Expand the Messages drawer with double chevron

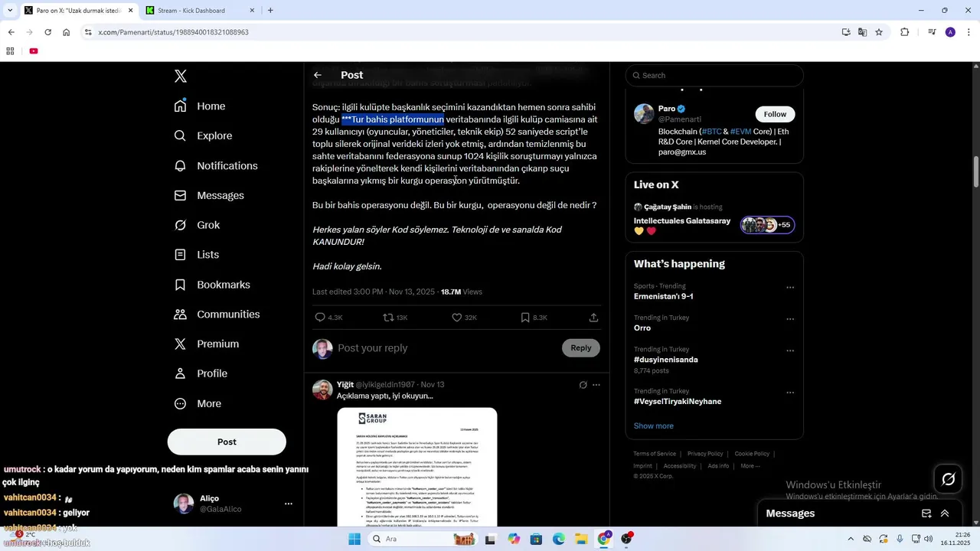point(945,514)
